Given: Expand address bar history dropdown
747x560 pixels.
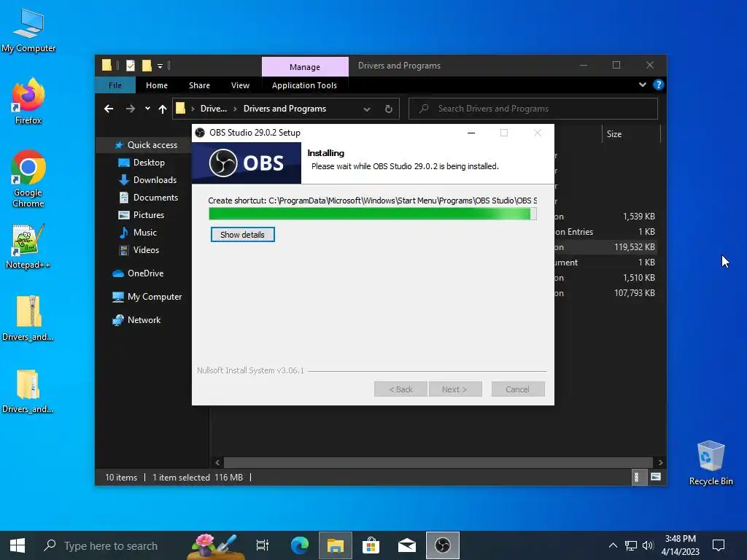Looking at the screenshot, I should point(367,109).
